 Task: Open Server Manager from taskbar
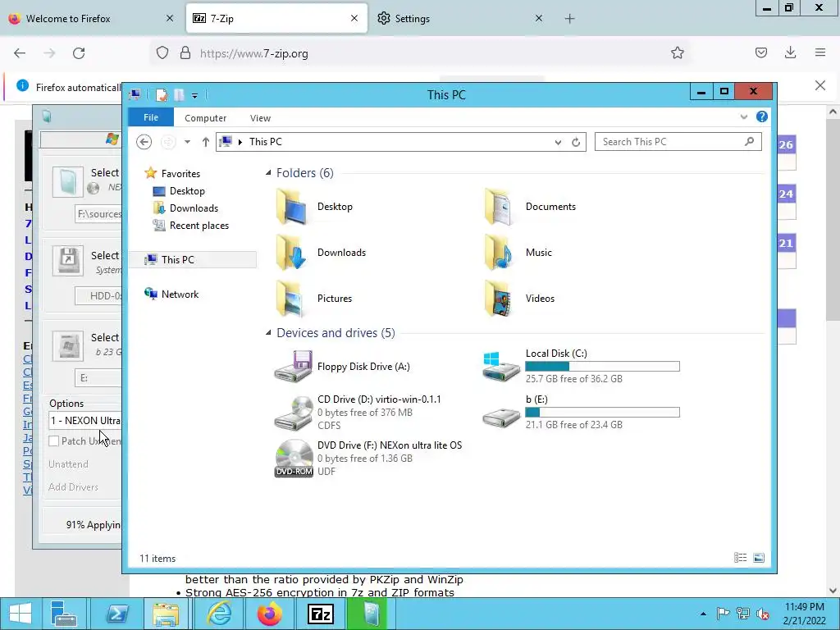pyautogui.click(x=64, y=614)
